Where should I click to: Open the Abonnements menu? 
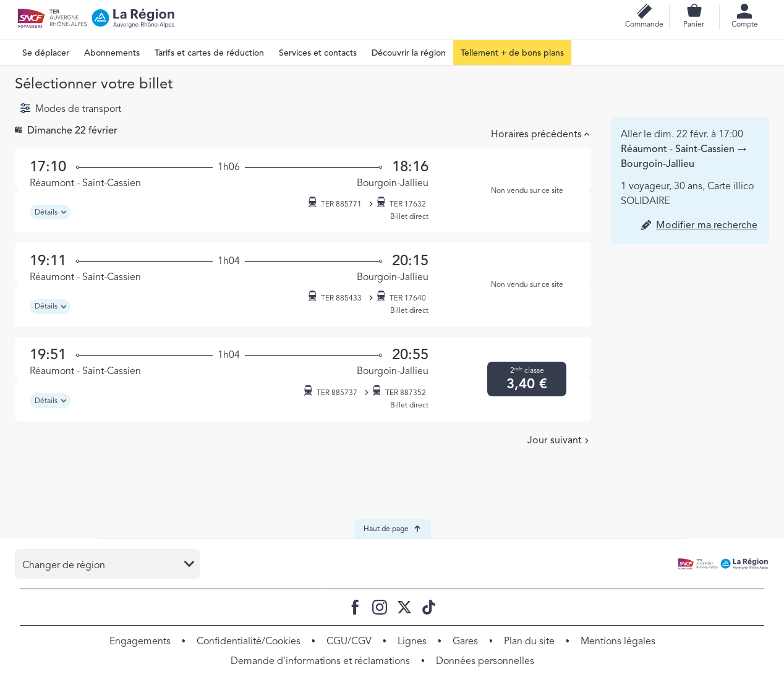pyautogui.click(x=112, y=53)
